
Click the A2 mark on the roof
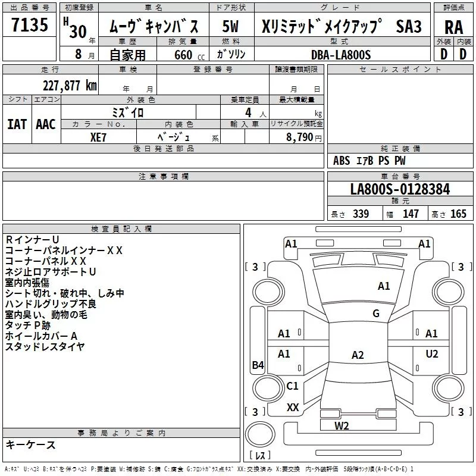(x=358, y=355)
